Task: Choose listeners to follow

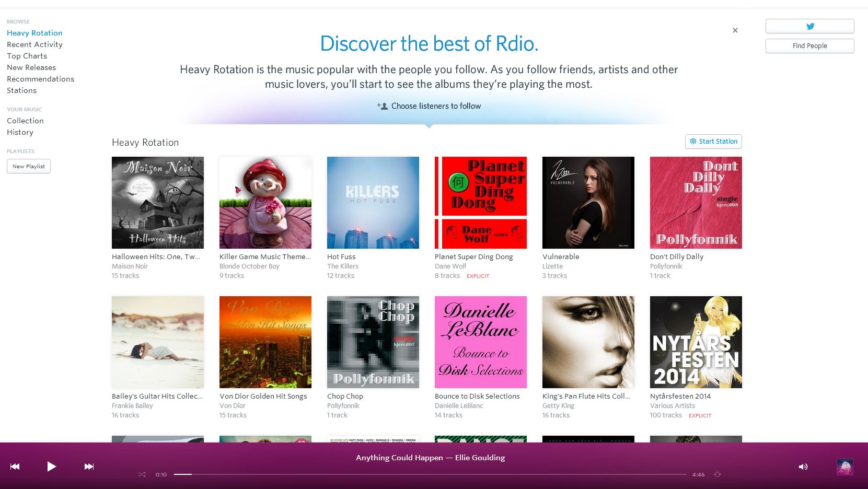Action: (x=429, y=106)
